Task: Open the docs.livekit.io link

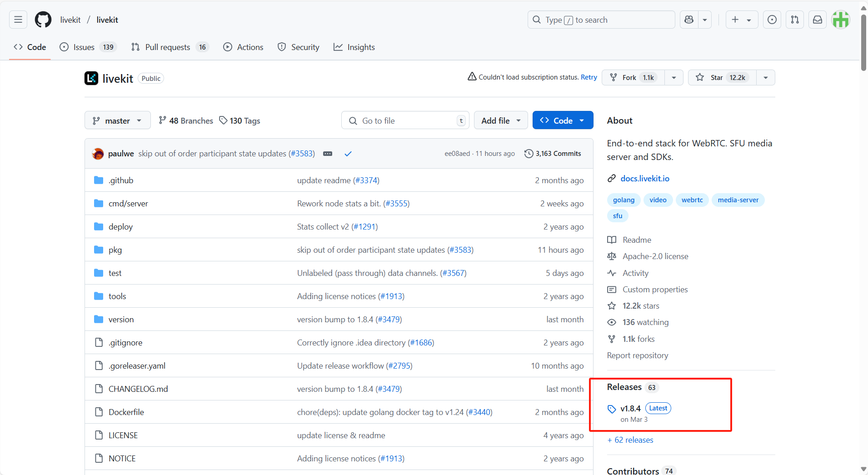Action: [645, 179]
